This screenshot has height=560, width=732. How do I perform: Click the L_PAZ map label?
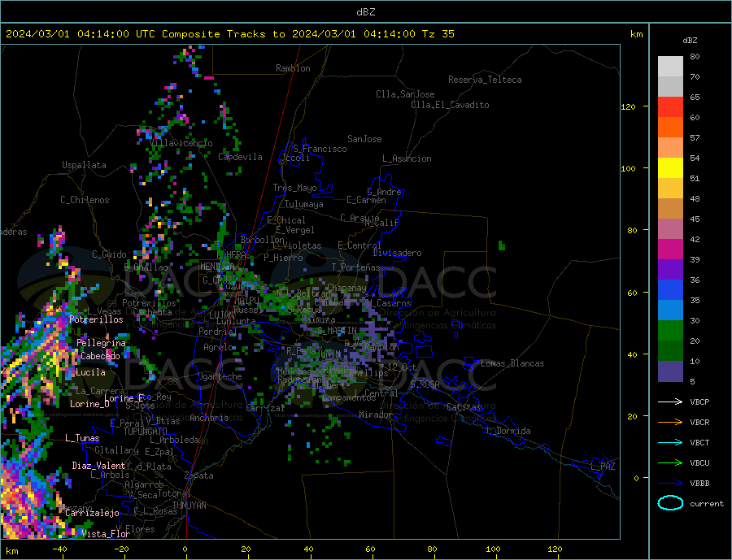click(603, 467)
